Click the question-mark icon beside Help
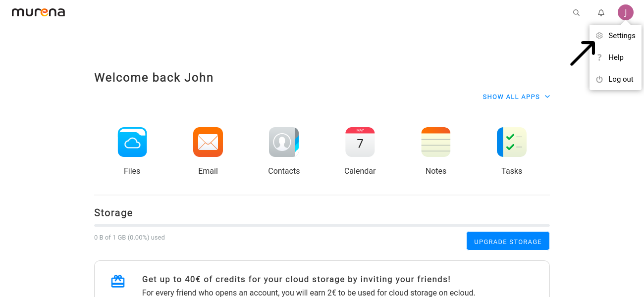Screen dimensions: 644x297 click(x=599, y=57)
